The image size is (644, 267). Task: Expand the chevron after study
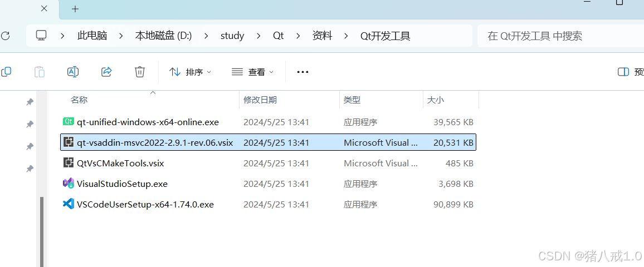pos(258,36)
